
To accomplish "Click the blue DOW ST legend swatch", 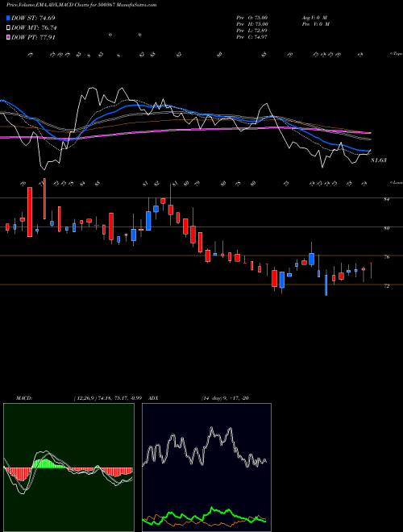I will pyautogui.click(x=8, y=18).
